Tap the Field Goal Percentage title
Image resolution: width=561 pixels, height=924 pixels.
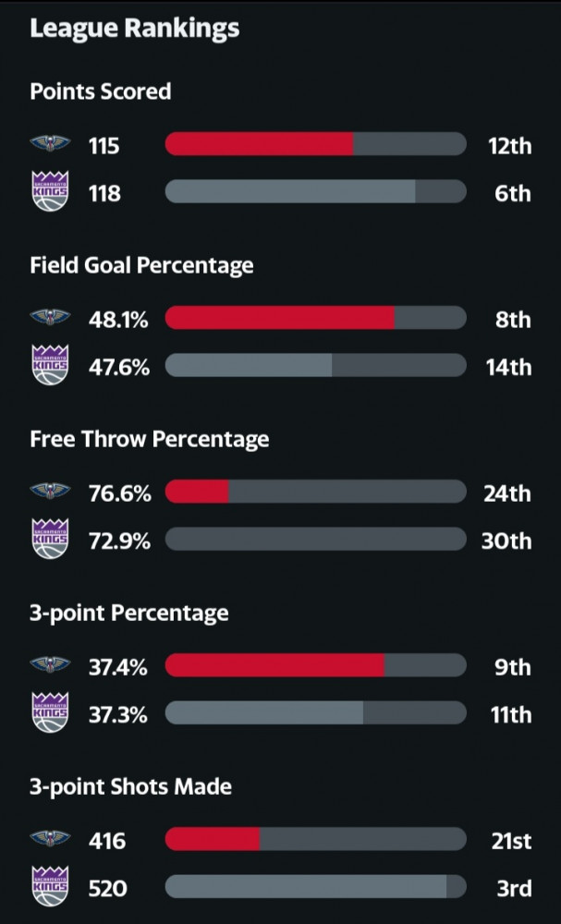click(x=141, y=266)
